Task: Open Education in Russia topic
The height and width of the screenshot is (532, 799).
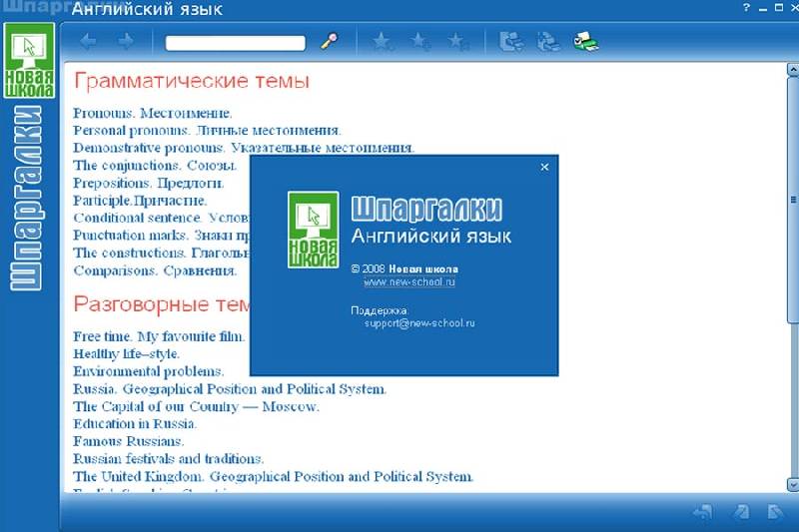Action: point(135,424)
